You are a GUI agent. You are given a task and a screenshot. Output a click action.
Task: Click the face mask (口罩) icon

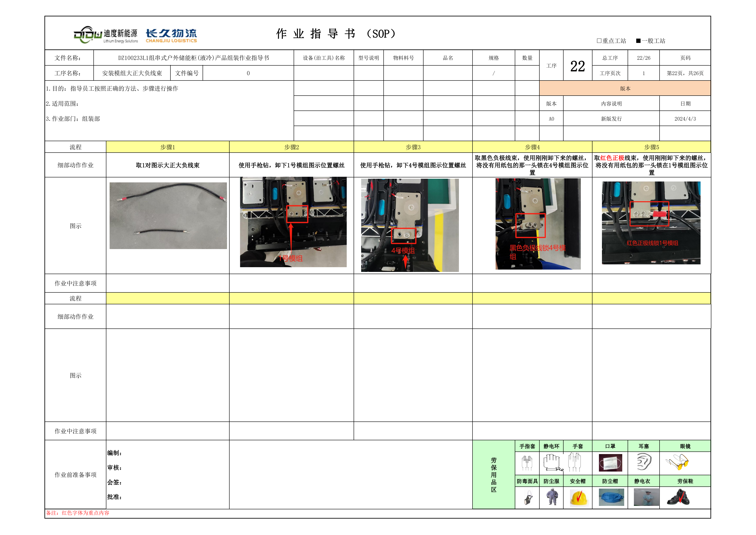610,463
